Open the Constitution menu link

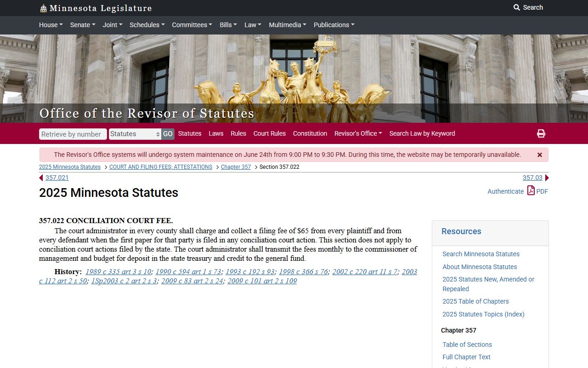[x=310, y=133]
